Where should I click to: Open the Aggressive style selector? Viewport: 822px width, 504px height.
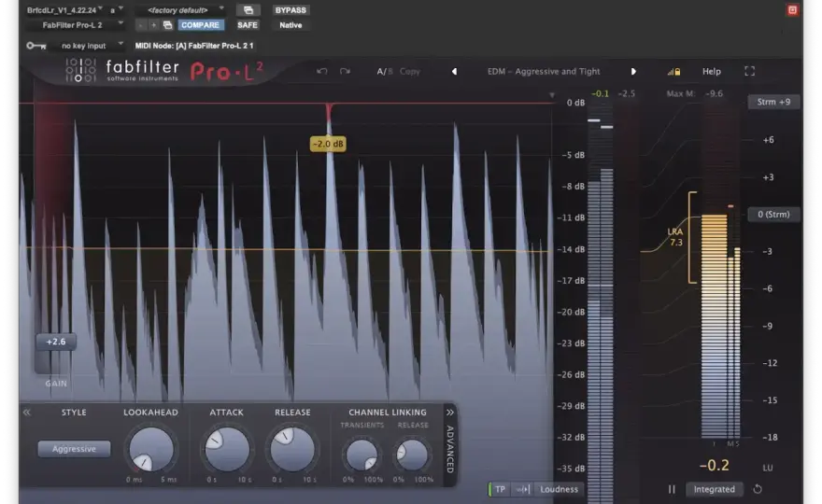point(74,449)
